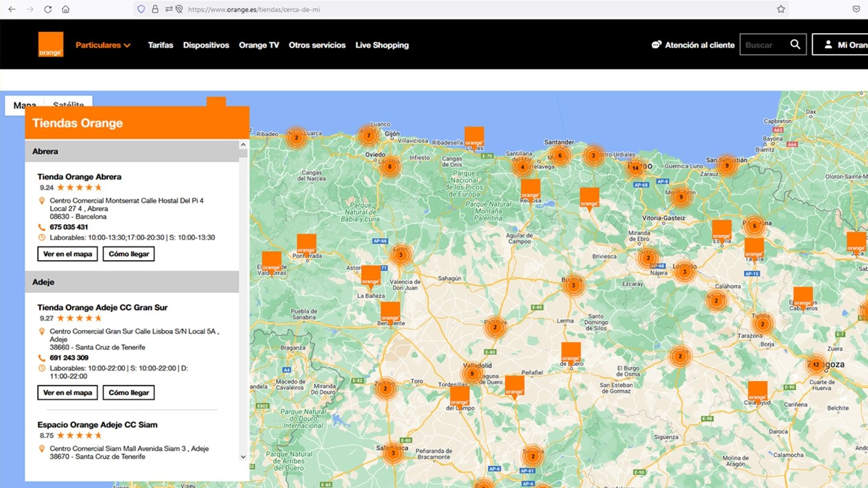This screenshot has height=488, width=868.
Task: Go to browser home icon
Action: coord(66,9)
